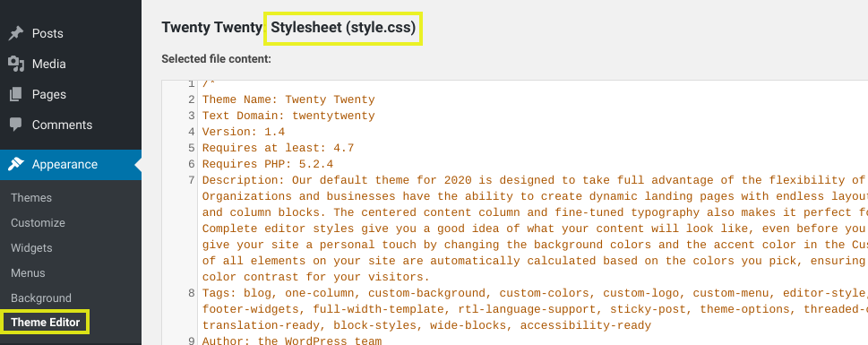Open the Themes submenu link
Viewport: 868px width, 345px height.
(x=31, y=198)
